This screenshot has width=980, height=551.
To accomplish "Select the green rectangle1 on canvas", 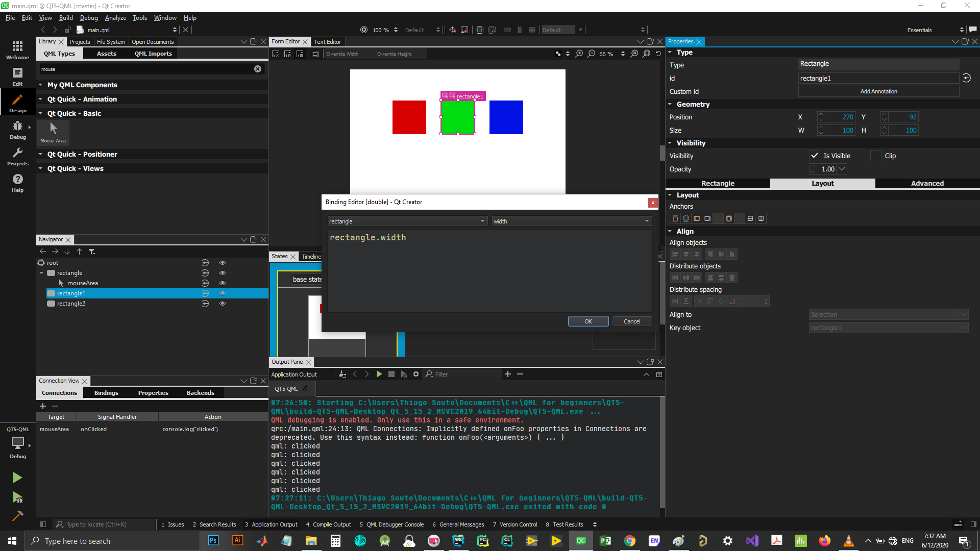I will [458, 117].
